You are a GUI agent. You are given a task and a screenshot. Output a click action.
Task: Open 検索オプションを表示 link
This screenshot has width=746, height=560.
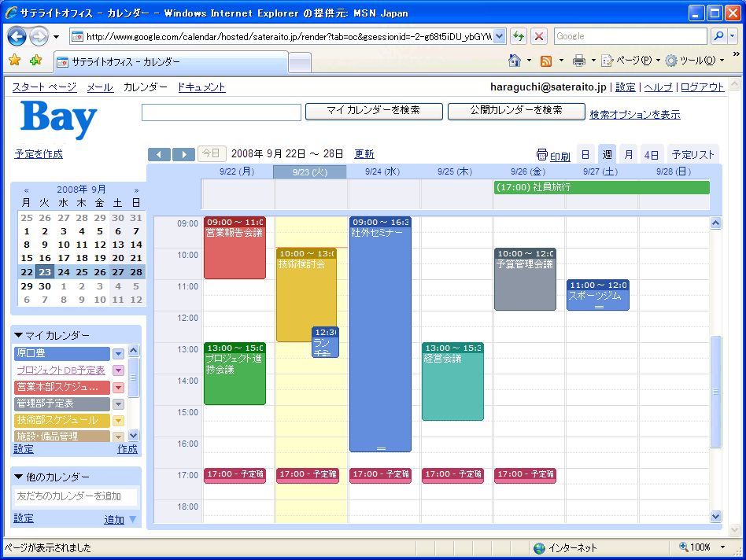point(635,115)
